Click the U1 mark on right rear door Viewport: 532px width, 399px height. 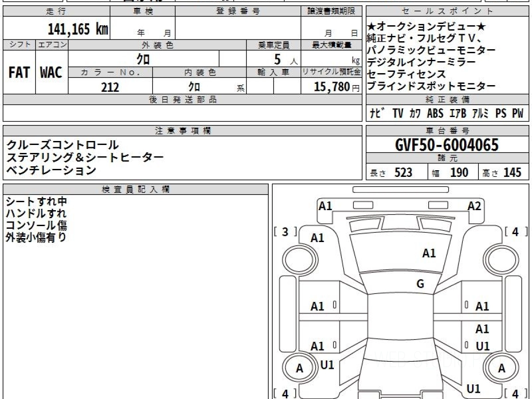click(x=482, y=346)
